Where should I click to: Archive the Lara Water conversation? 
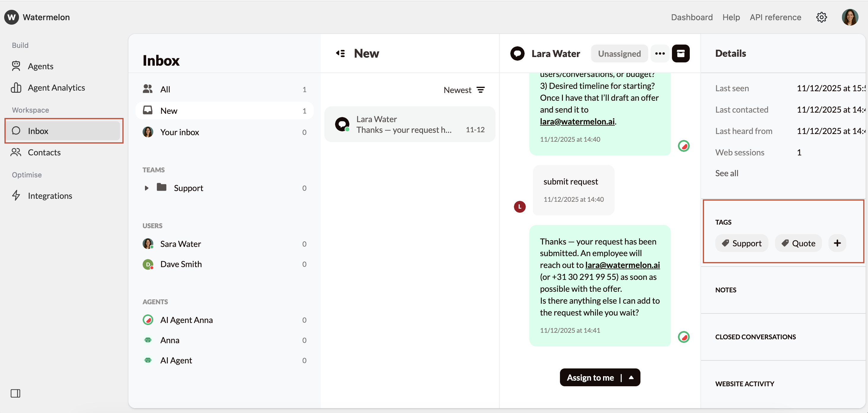681,53
